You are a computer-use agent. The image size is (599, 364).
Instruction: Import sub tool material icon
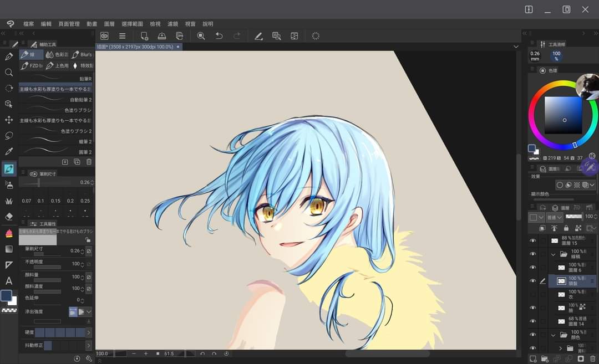pyautogui.click(x=65, y=162)
